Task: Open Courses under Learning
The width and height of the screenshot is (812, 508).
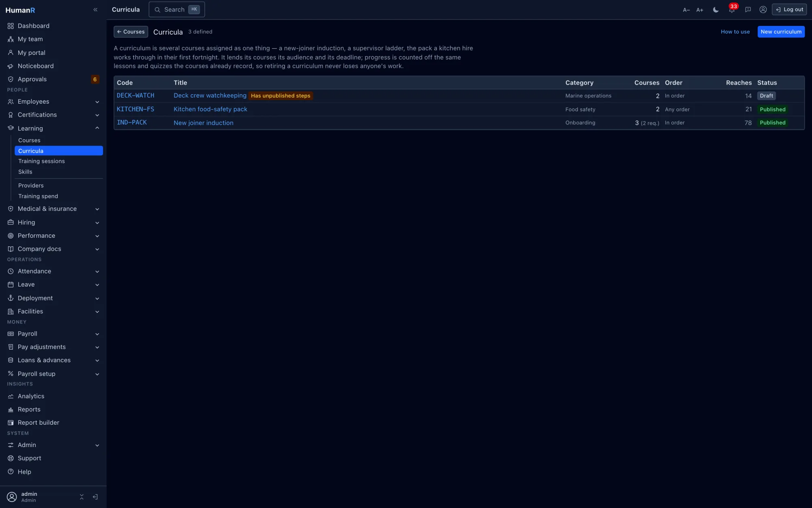Action: pos(59,140)
